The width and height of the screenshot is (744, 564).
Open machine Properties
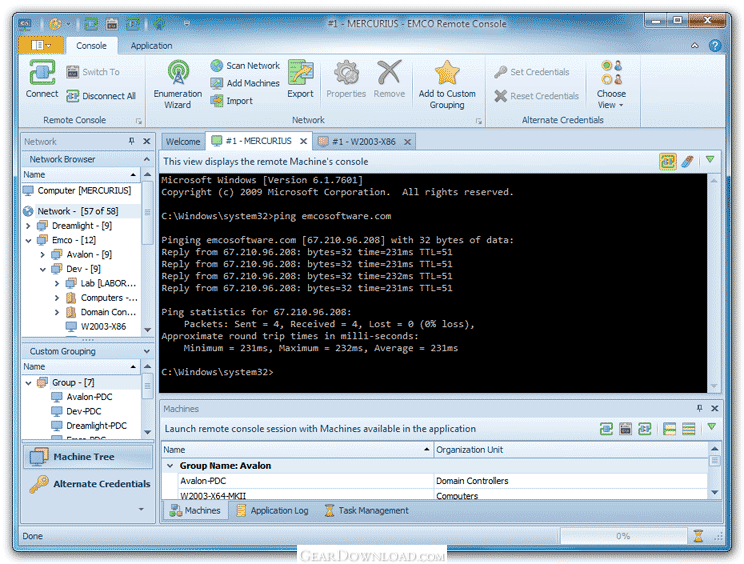[x=346, y=79]
